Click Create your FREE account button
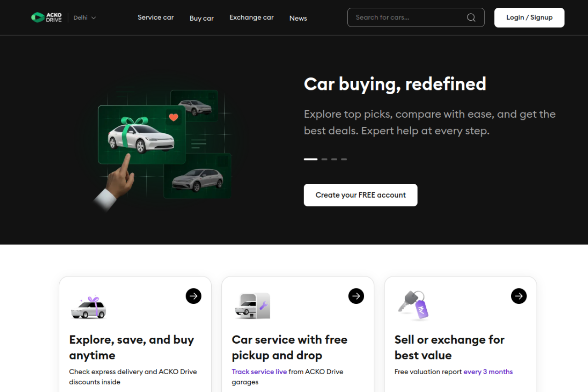This screenshot has width=588, height=392. tap(361, 195)
